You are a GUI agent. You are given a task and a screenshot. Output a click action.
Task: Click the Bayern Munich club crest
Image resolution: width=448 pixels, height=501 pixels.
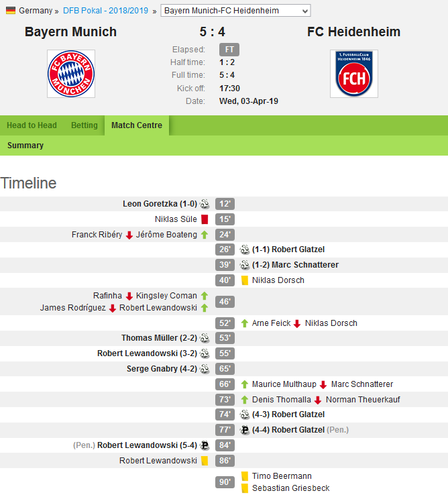click(x=71, y=74)
